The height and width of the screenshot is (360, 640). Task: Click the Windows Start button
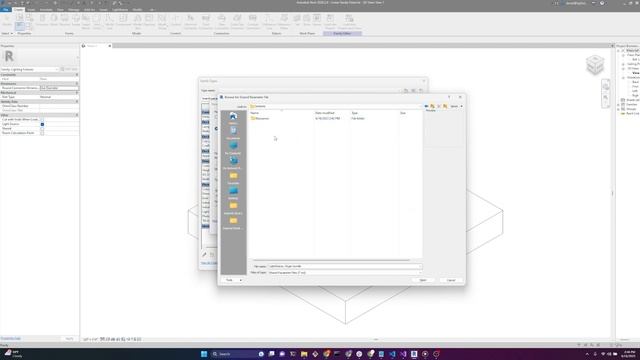pos(204,354)
